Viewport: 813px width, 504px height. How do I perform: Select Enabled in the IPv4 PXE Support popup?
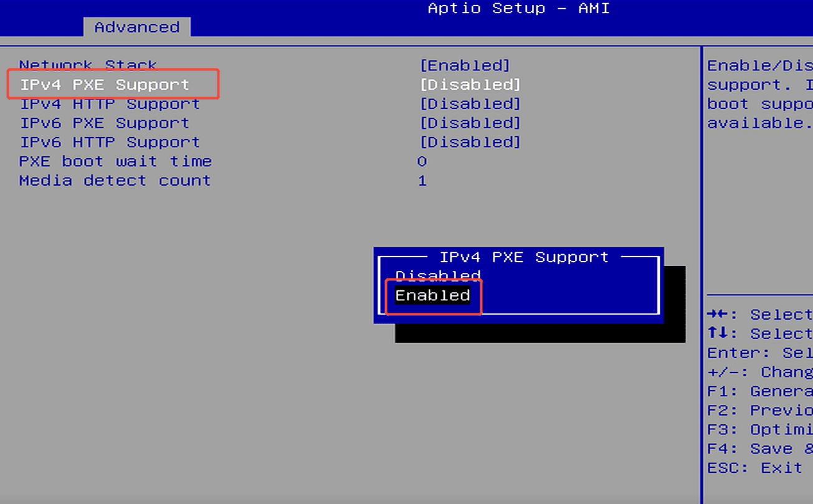(x=432, y=295)
